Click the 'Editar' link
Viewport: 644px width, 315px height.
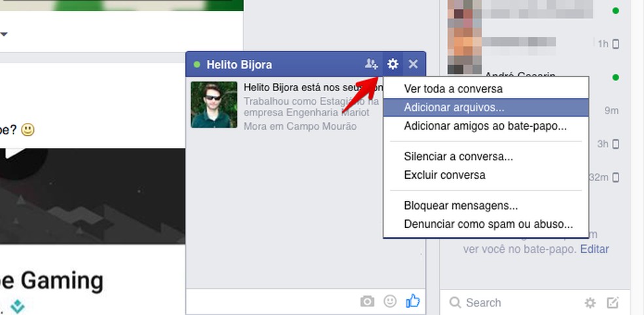[594, 250]
